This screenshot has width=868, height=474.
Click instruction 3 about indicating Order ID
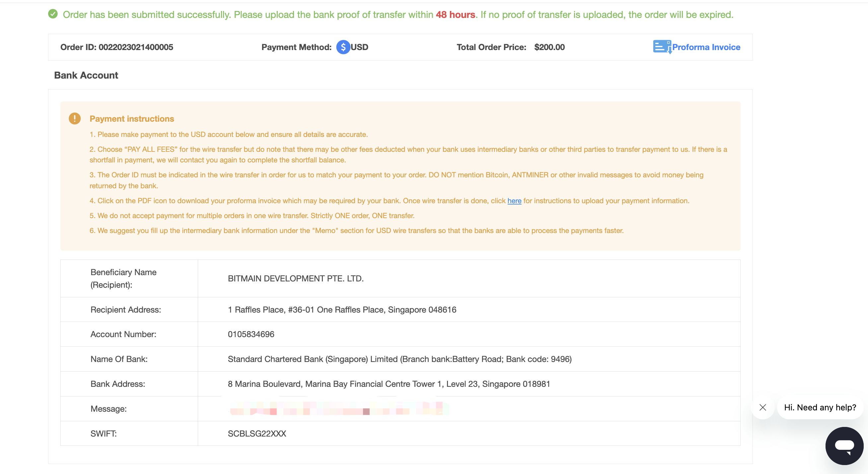(x=397, y=180)
